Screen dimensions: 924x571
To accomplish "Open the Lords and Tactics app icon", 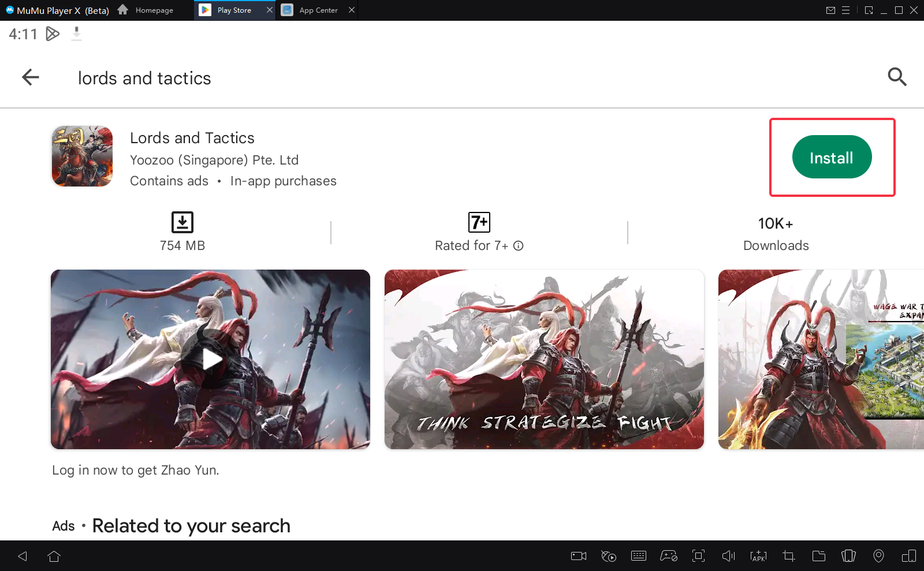I will [82, 156].
